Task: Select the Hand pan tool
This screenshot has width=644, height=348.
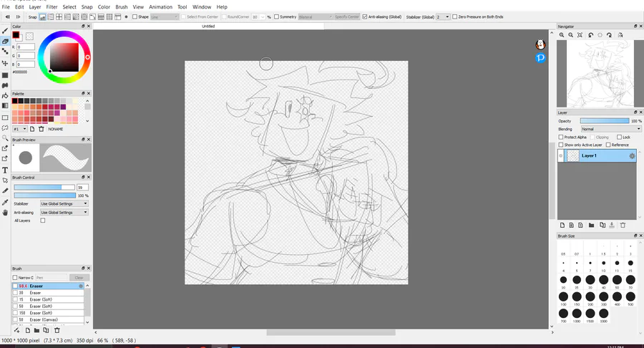Action: coord(5,213)
